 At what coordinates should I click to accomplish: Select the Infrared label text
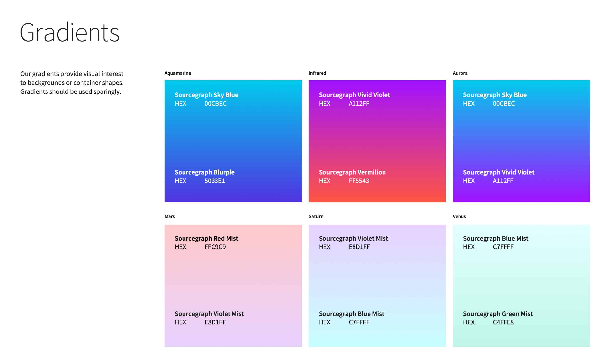317,73
